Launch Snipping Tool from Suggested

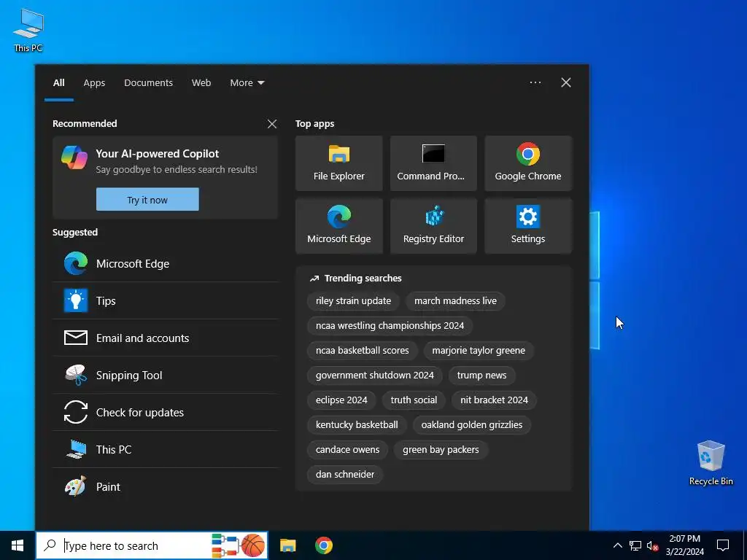point(166,375)
